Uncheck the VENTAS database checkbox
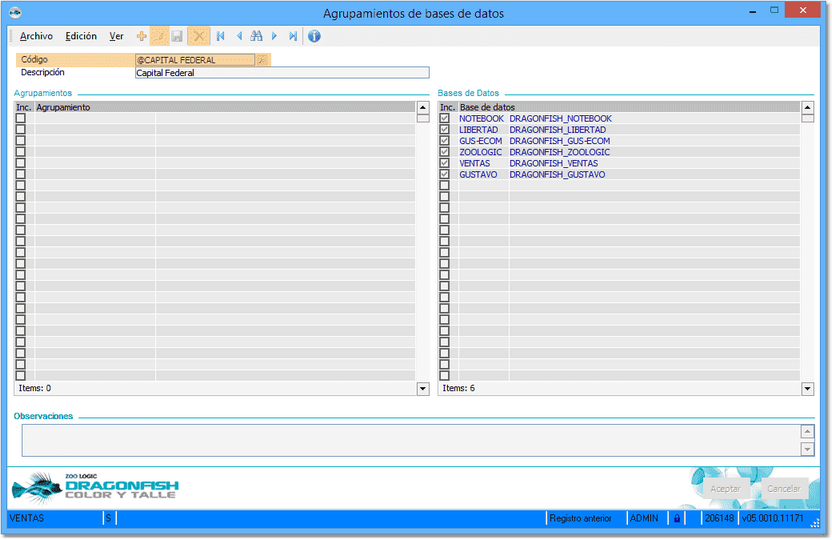832x540 pixels. tap(445, 163)
